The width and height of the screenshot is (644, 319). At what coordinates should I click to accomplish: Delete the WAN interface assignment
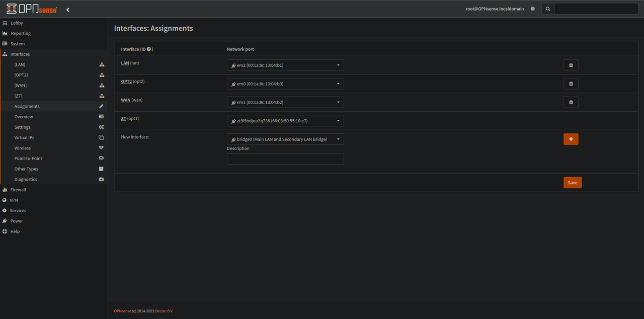(x=571, y=102)
